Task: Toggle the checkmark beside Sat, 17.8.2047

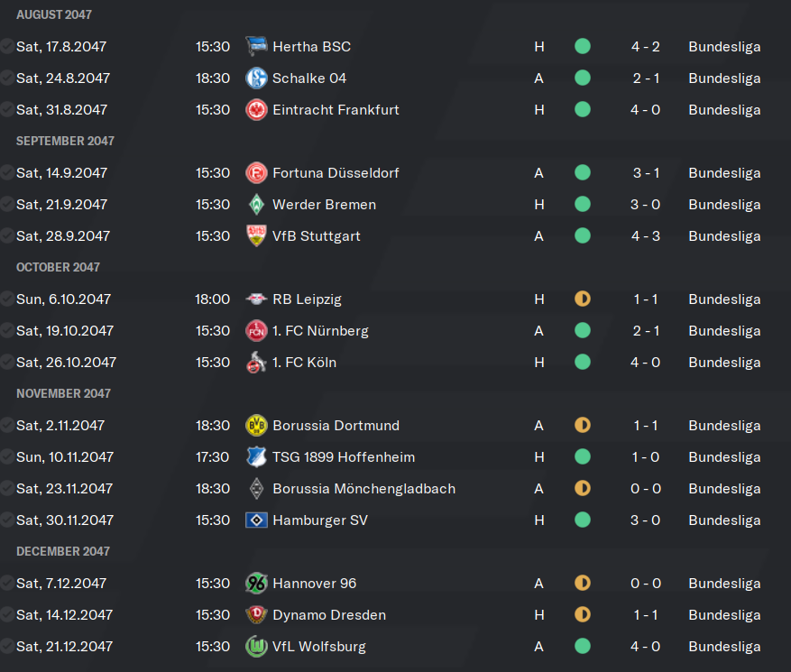Action: point(7,46)
